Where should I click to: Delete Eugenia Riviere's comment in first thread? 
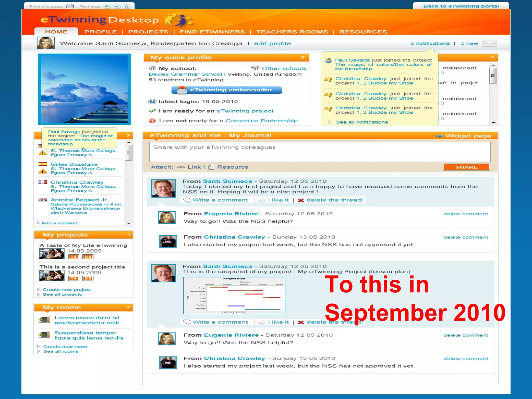coord(466,214)
